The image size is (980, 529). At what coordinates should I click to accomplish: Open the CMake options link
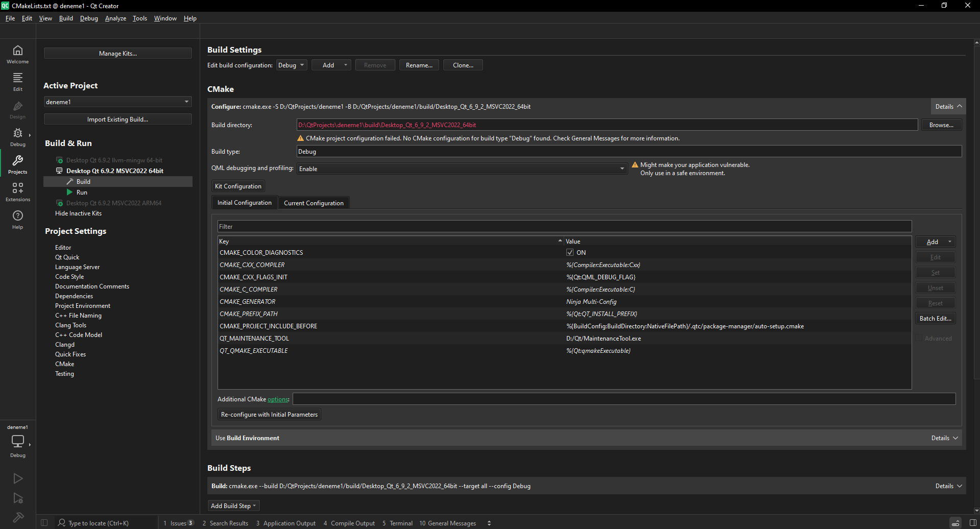click(278, 399)
